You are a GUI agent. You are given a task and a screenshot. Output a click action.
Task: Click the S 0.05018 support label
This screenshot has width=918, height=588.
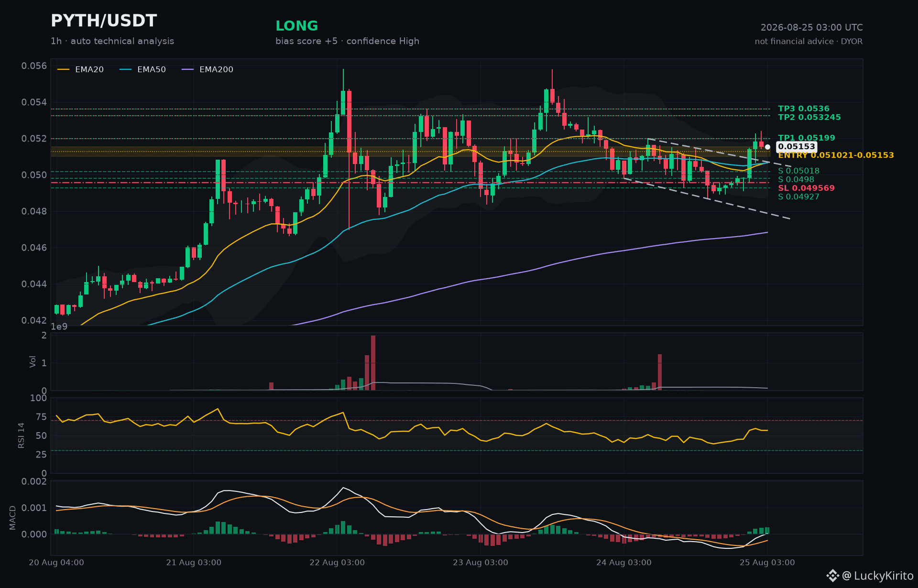(798, 171)
